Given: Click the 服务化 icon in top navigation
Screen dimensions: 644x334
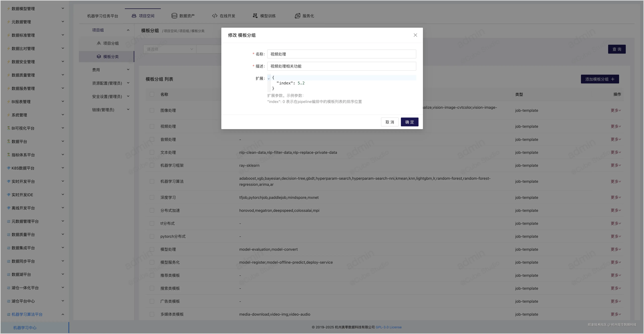Looking at the screenshot, I should click(297, 16).
